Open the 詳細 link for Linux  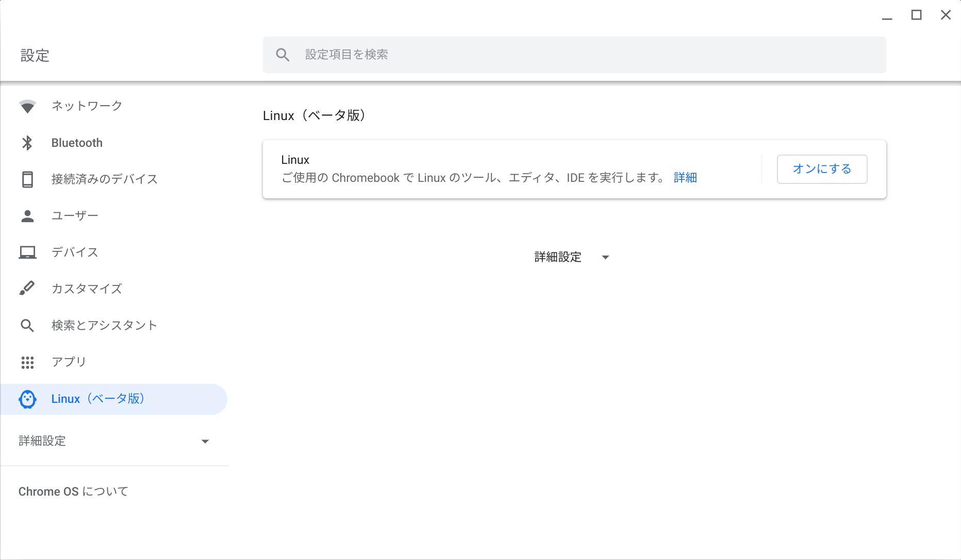click(x=685, y=178)
